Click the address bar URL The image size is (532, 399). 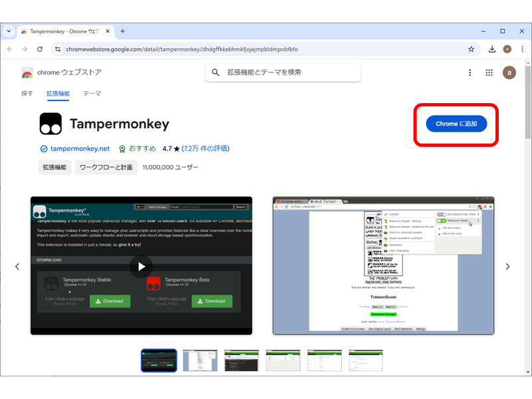[182, 49]
